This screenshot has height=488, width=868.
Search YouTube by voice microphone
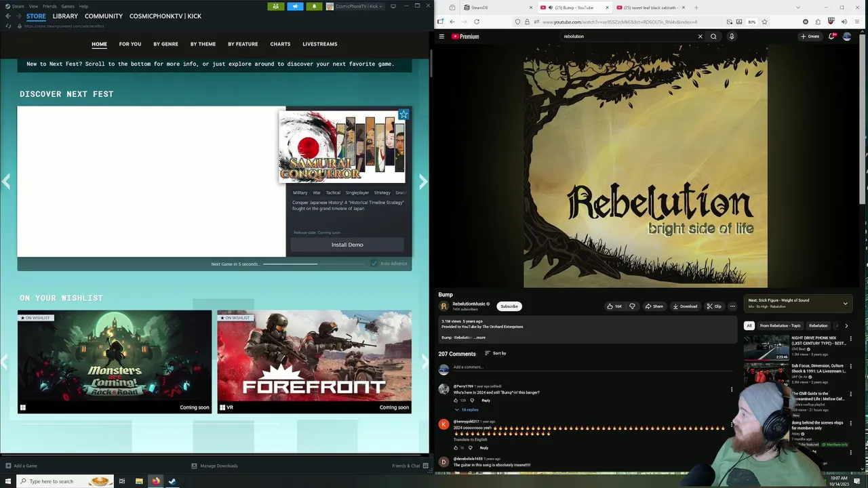[732, 37]
